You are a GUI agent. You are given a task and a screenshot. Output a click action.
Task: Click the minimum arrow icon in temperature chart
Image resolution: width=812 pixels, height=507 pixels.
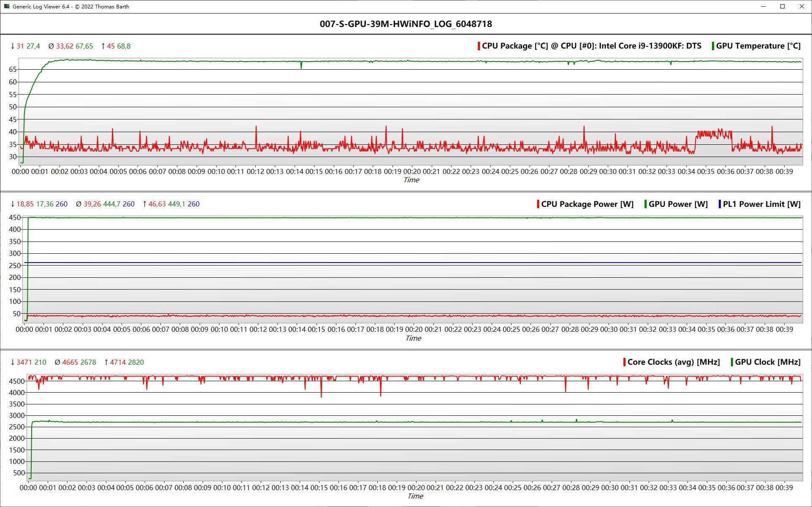pos(13,46)
